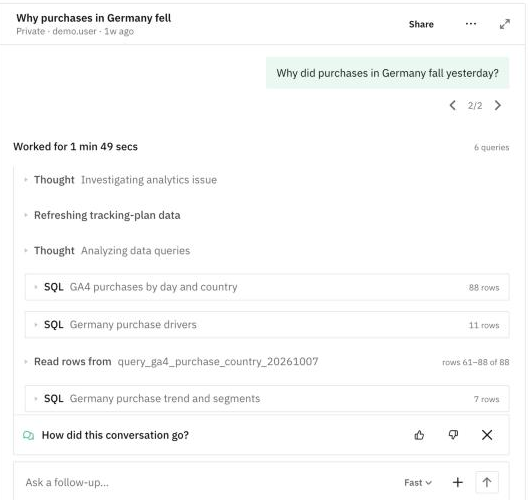
Task: Go to next message version
Action: (x=498, y=105)
